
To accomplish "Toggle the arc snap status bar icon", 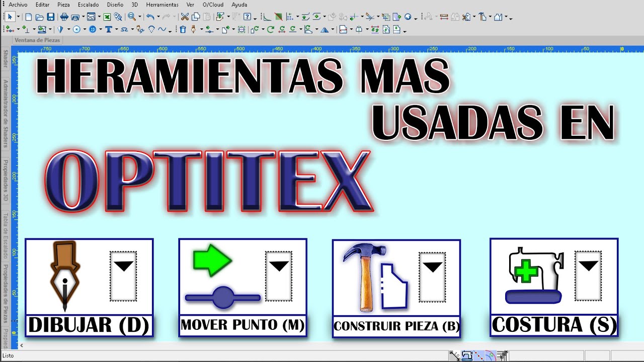I will pyautogui.click(x=491, y=355).
